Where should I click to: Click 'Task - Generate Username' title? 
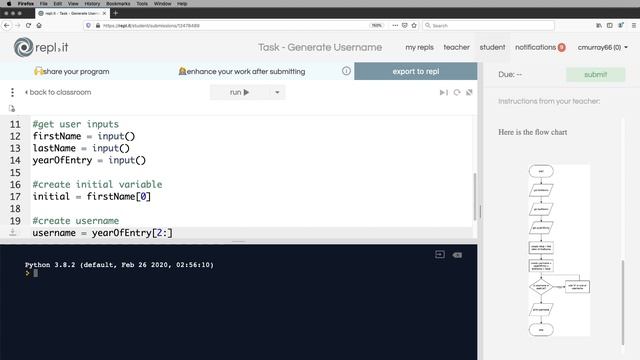tap(320, 47)
